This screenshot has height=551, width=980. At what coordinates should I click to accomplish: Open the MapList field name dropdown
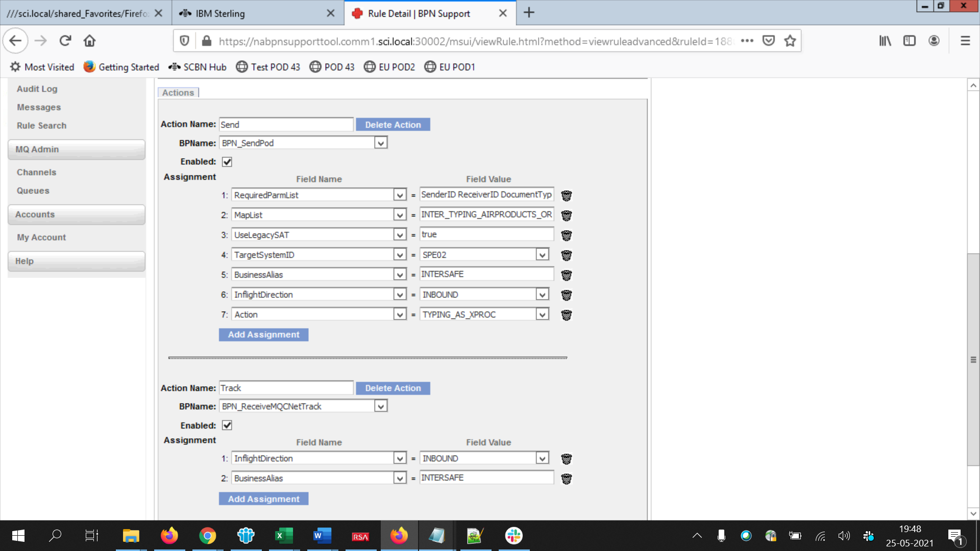(400, 215)
